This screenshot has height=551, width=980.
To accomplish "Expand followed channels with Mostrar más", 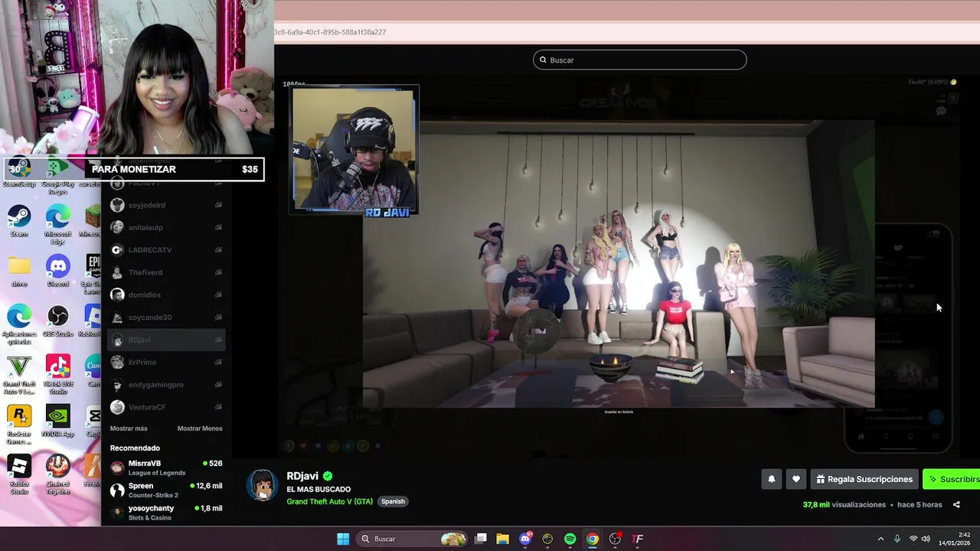I will (129, 429).
